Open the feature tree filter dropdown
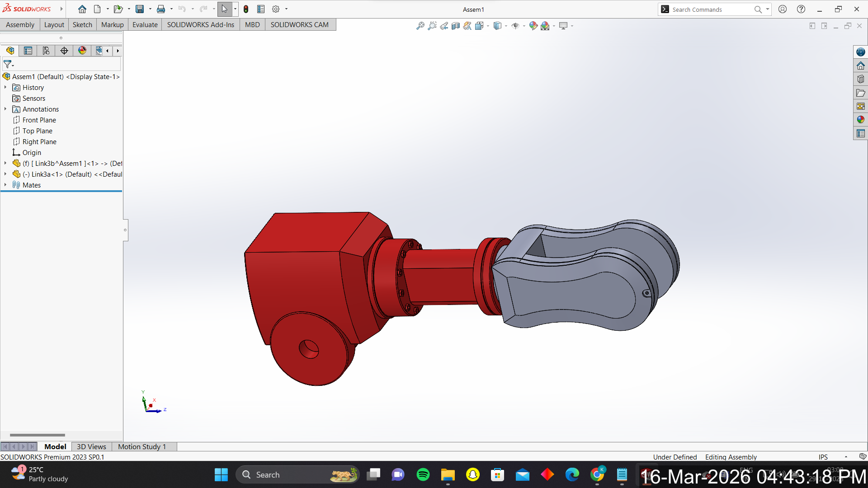This screenshot has height=488, width=868. pyautogui.click(x=9, y=64)
